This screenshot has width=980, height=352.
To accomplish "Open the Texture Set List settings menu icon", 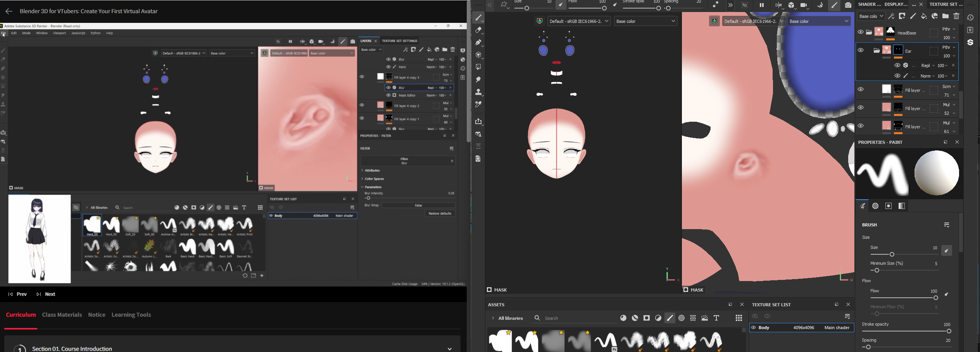I will pos(847,316).
